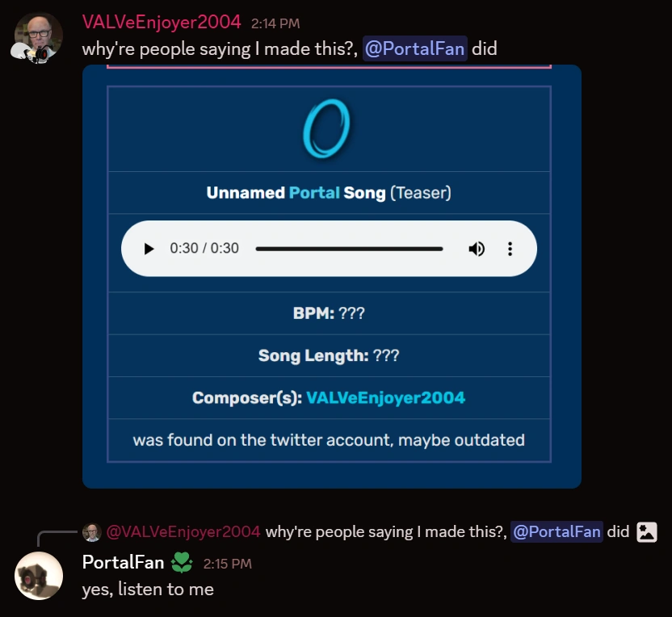The width and height of the screenshot is (672, 617).
Task: Click the @PortalFan mention in the first message
Action: tap(415, 48)
